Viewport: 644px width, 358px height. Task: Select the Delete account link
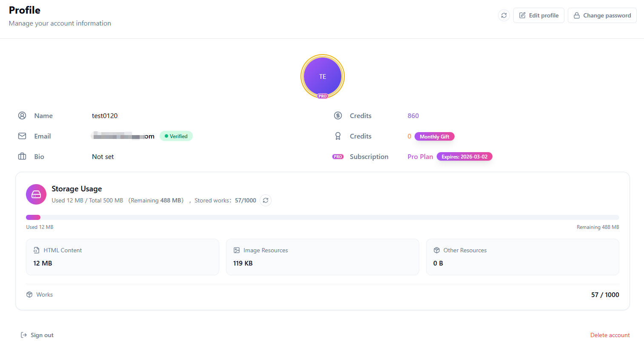[610, 335]
